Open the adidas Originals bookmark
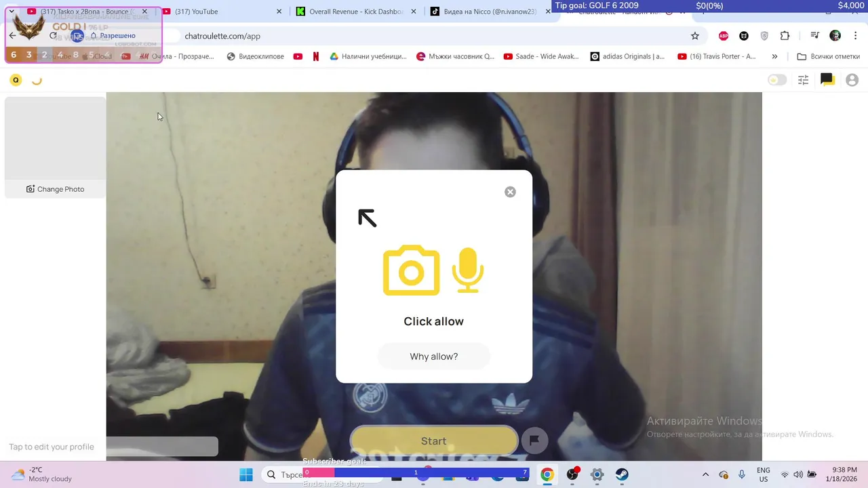Image resolution: width=868 pixels, height=488 pixels. pos(628,56)
